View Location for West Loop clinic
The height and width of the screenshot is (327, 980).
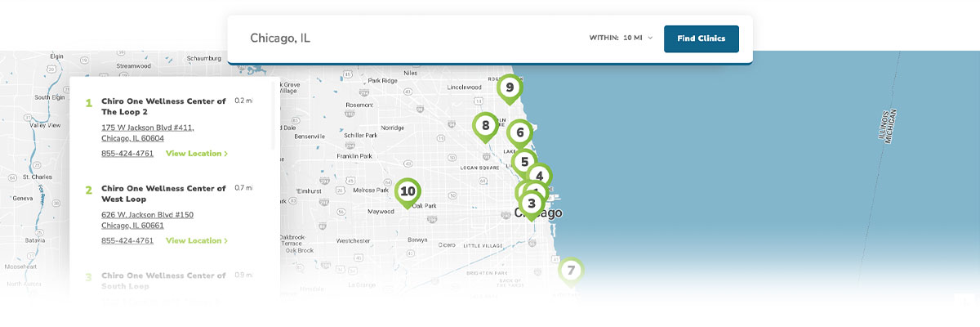tap(197, 241)
